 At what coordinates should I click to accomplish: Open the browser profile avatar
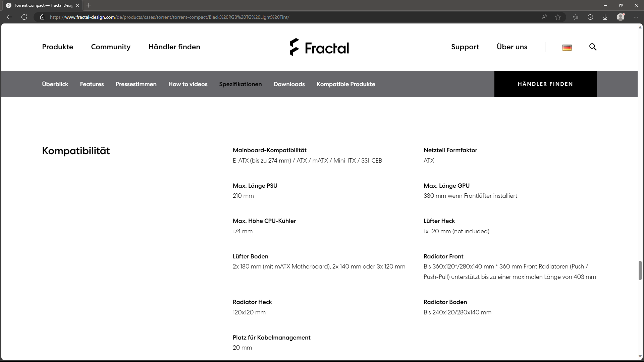621,17
